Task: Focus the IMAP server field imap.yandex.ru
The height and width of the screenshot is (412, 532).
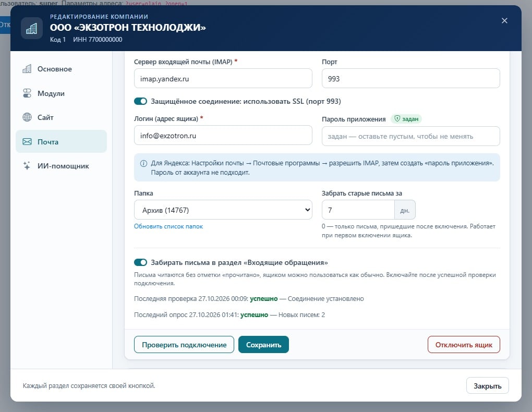Action: pyautogui.click(x=223, y=78)
